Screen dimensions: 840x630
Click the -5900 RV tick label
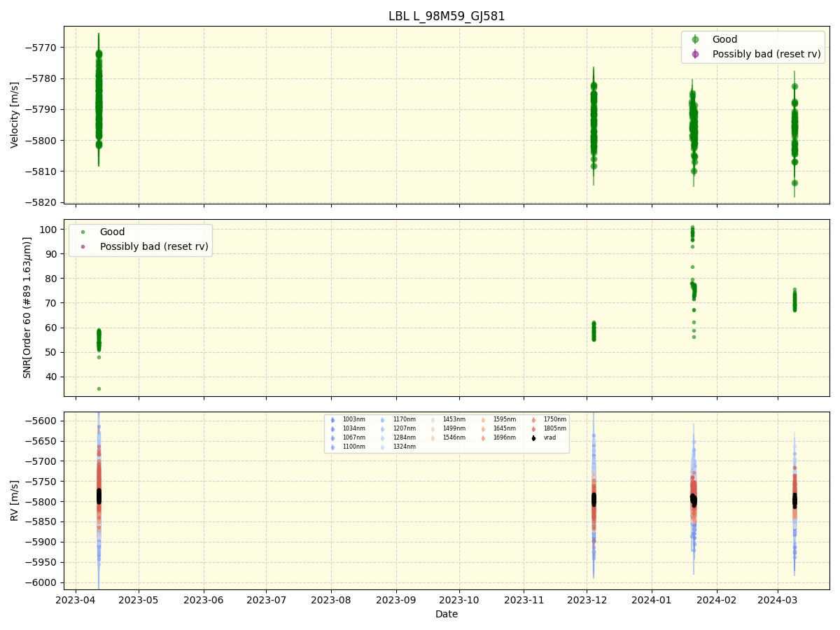pos(43,542)
